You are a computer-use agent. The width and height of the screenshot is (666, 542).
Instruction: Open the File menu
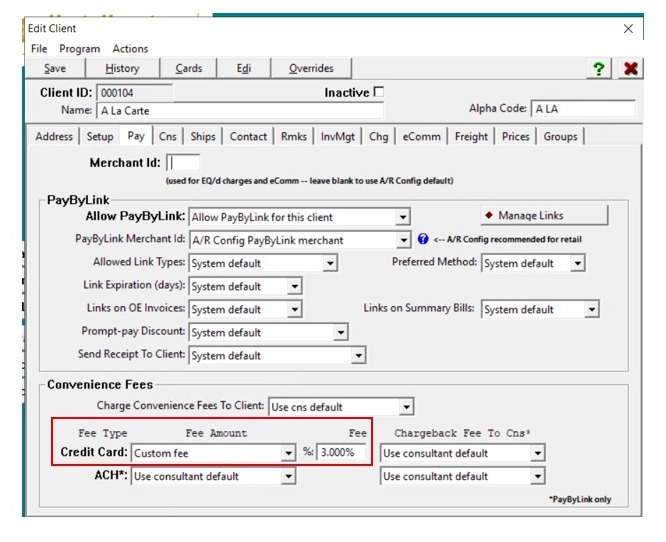pyautogui.click(x=39, y=49)
